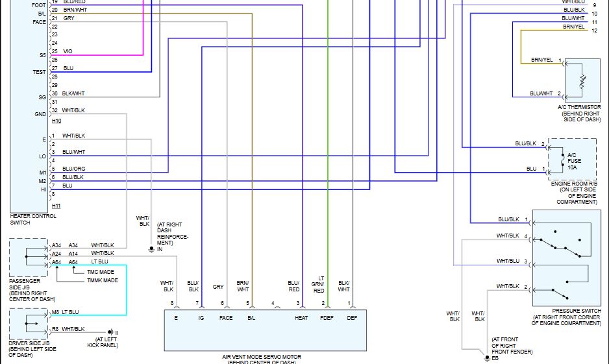The height and width of the screenshot is (364, 609).
Task: Select the H11 connector label
Action: 56,206
